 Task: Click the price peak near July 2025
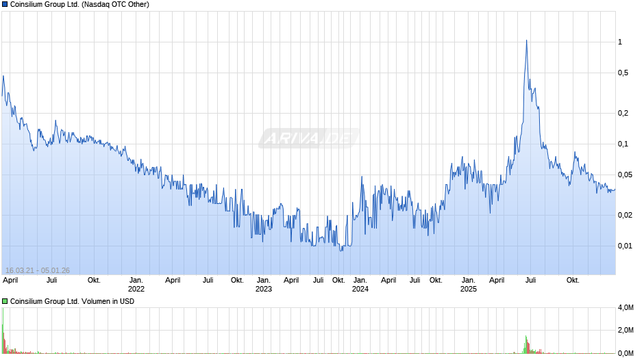click(527, 40)
